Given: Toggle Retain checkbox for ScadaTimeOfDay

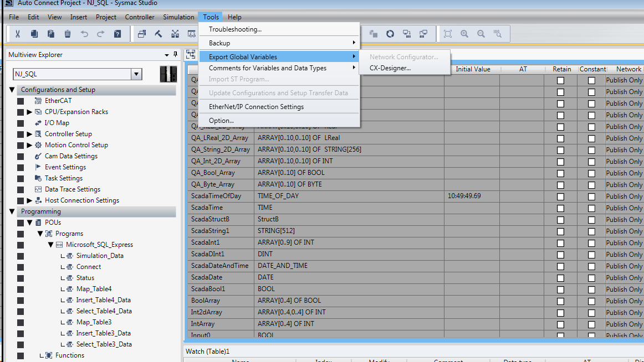Looking at the screenshot, I should [561, 196].
